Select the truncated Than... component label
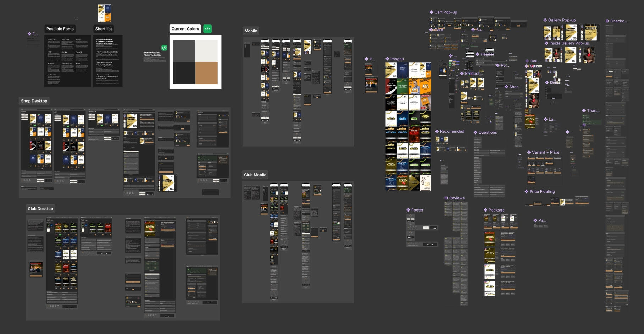This screenshot has width=644, height=334. [x=593, y=111]
